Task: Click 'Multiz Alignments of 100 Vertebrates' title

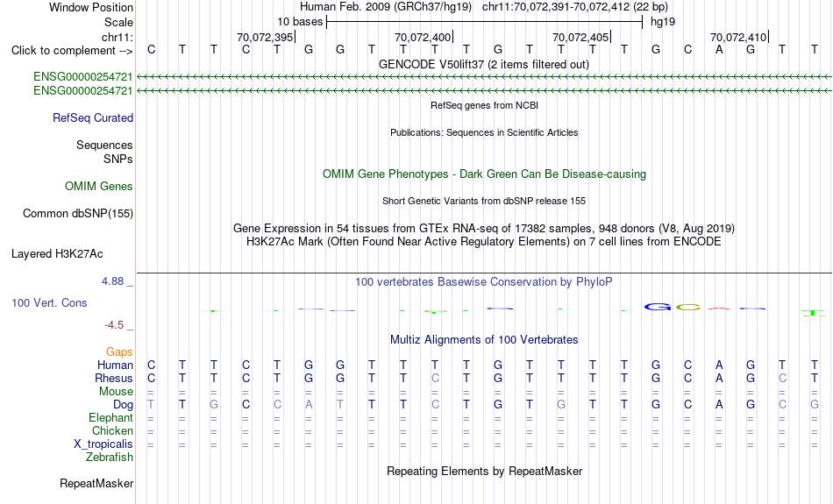Action: click(484, 340)
